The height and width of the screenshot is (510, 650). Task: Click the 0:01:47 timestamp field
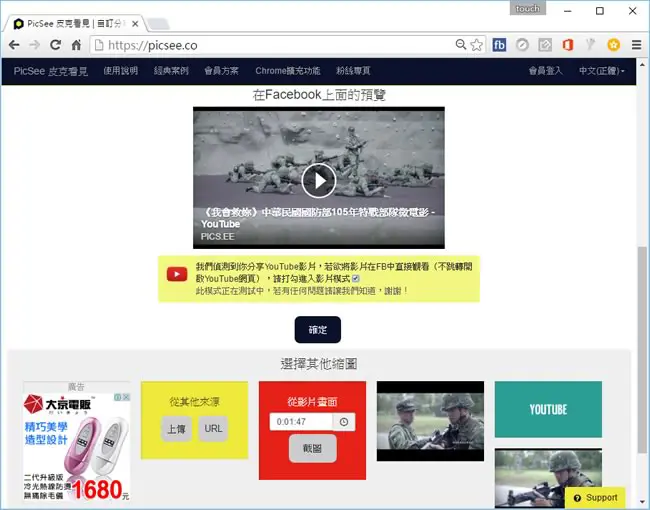pyautogui.click(x=301, y=422)
